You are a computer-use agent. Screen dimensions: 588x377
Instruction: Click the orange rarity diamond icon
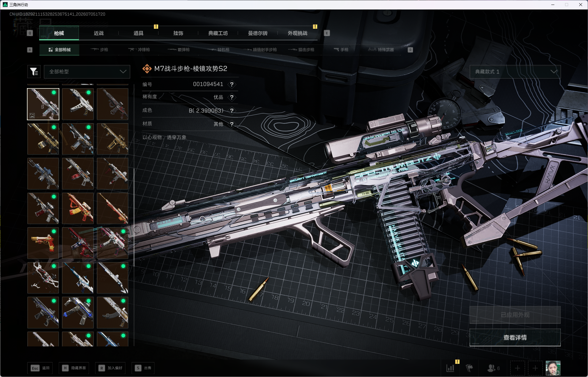pos(147,69)
